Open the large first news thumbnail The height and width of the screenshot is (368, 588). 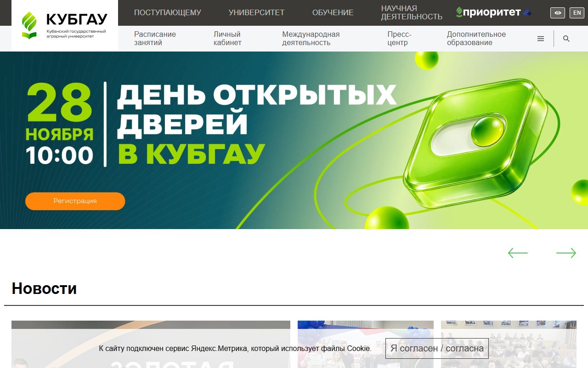pyautogui.click(x=151, y=344)
